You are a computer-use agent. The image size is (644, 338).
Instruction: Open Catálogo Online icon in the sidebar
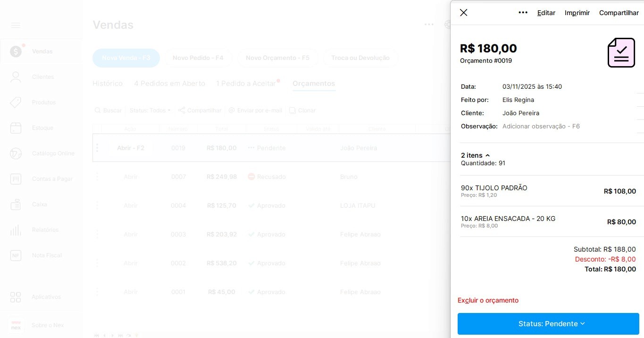(16, 153)
